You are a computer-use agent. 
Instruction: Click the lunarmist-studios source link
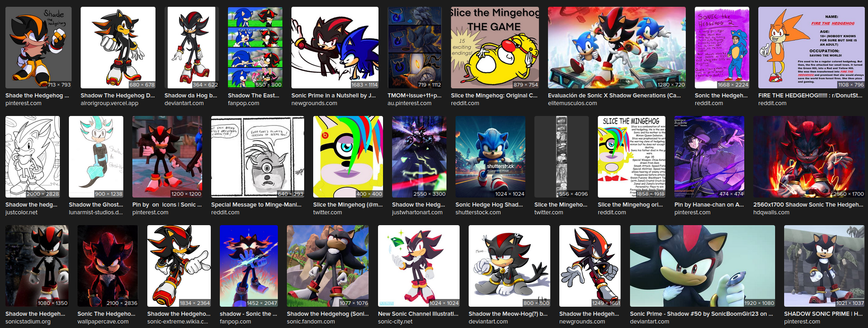[x=96, y=212]
